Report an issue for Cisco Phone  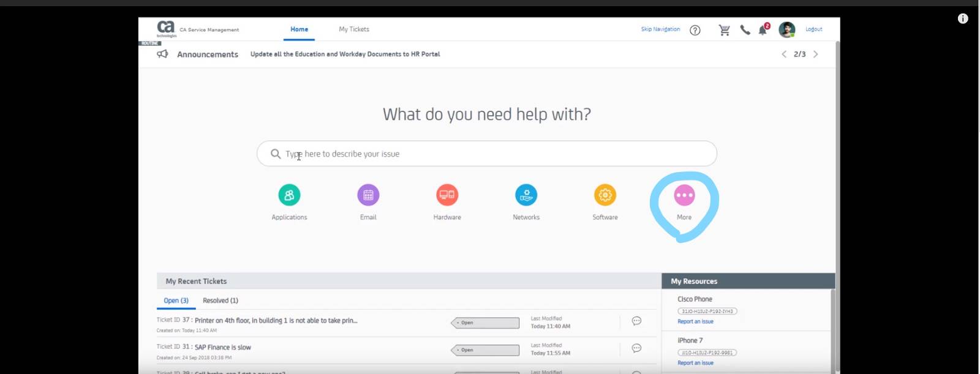click(695, 321)
